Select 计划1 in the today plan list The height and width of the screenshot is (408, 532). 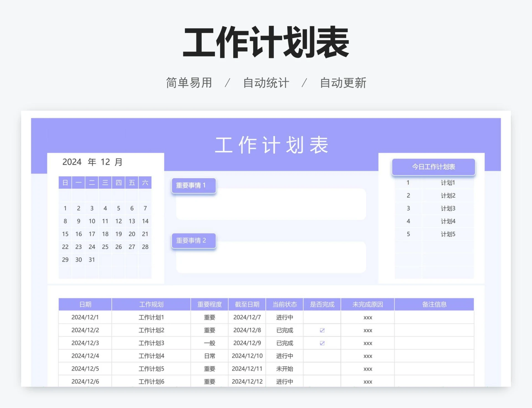[x=449, y=183]
